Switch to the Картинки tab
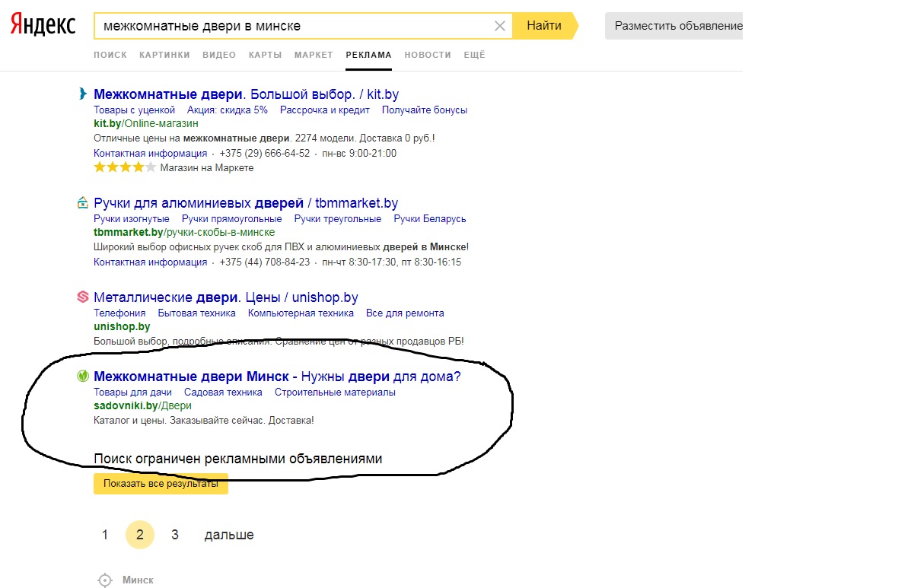The width and height of the screenshot is (898, 588). (164, 55)
